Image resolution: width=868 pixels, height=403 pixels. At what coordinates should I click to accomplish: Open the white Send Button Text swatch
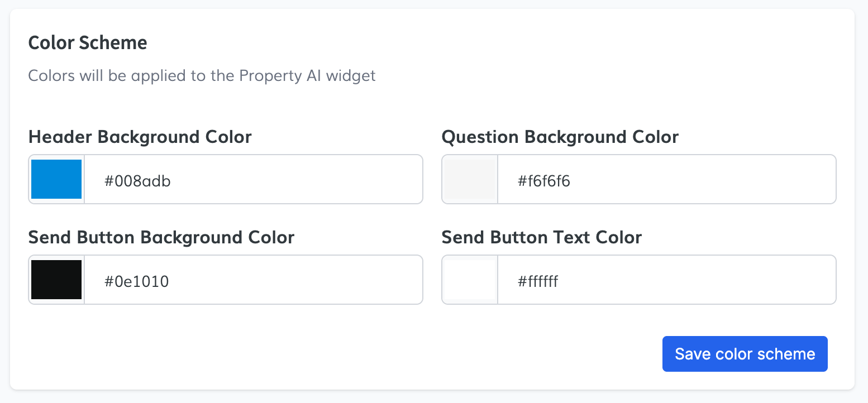coord(470,280)
